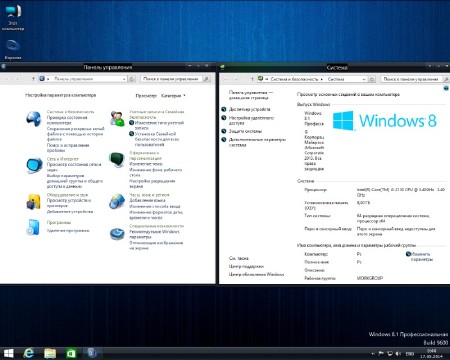Open the help icon in System window
This screenshot has width=450, height=360.
click(446, 88)
